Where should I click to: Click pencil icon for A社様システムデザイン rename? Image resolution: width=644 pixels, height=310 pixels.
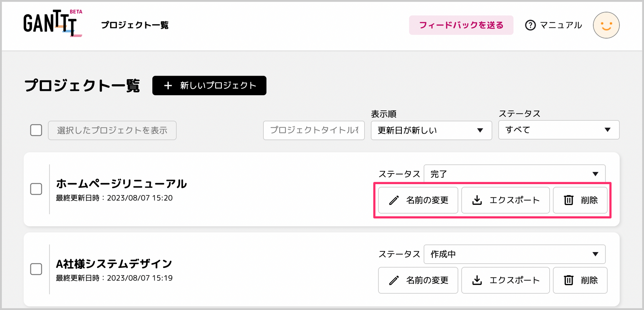click(394, 280)
